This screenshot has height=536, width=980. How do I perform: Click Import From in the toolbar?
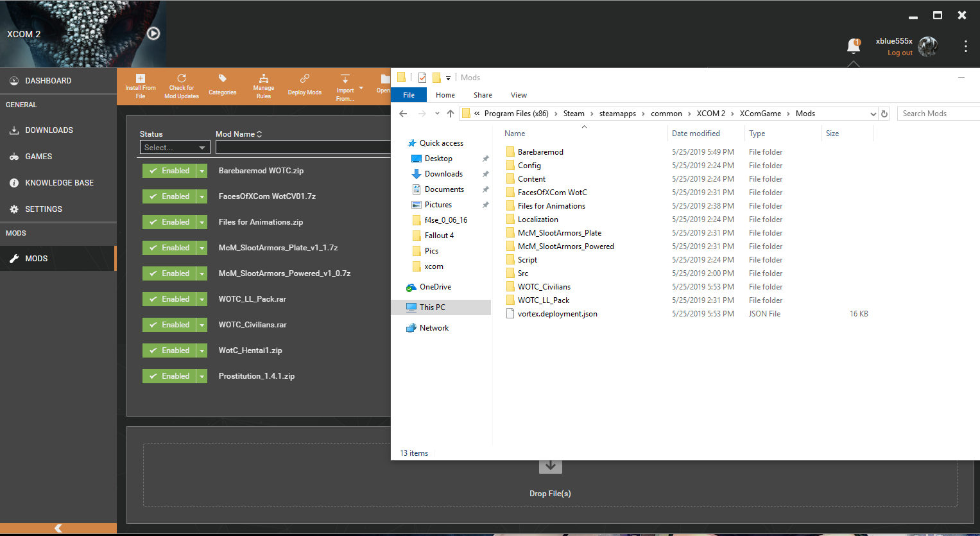pos(345,87)
